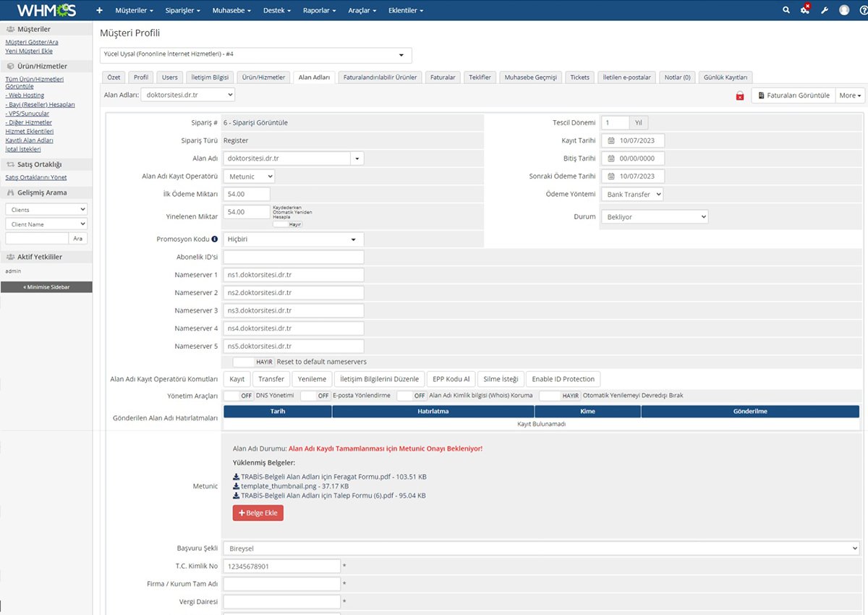Open Kayıtlı Alan Adları sidebar link
868x615 pixels.
tap(29, 140)
